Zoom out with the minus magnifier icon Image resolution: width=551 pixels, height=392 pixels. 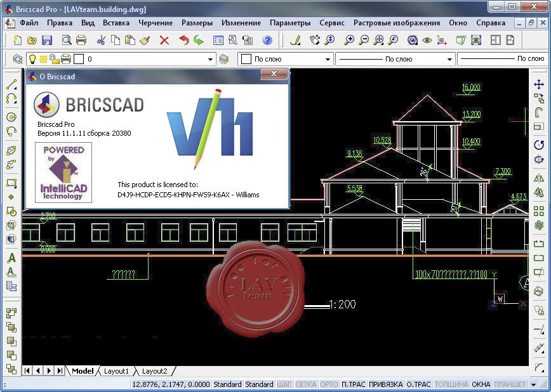[x=364, y=40]
